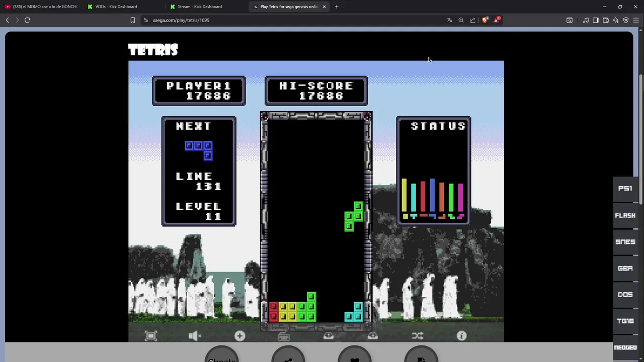Open the media playlist music note icon
This screenshot has height=362, width=644.
click(586, 20)
